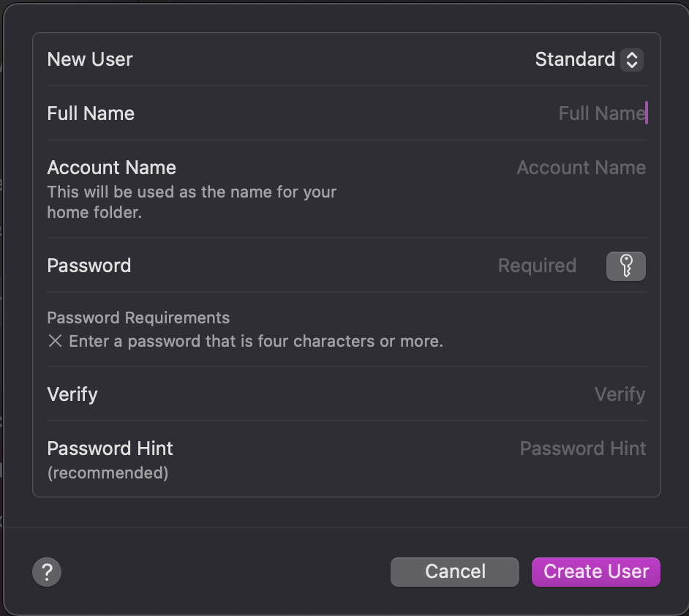689x616 pixels.
Task: Click into the Account Name field
Action: 581,168
